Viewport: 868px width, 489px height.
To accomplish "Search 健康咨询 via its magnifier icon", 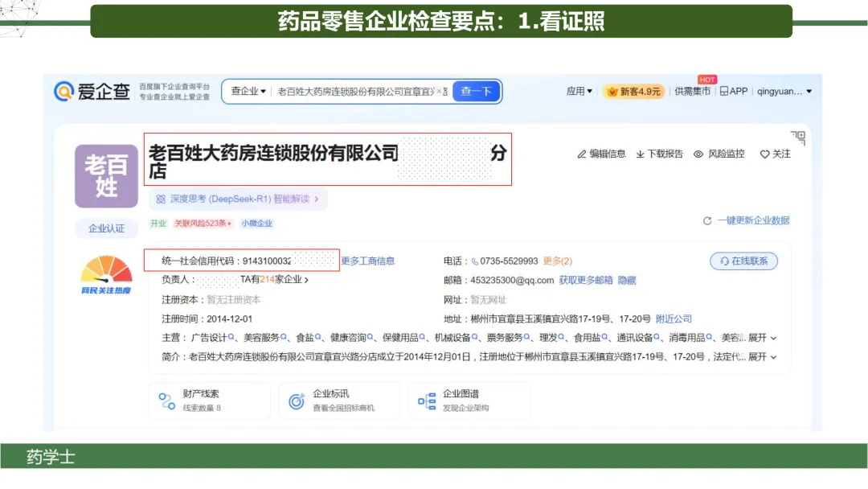I will pyautogui.click(x=370, y=337).
